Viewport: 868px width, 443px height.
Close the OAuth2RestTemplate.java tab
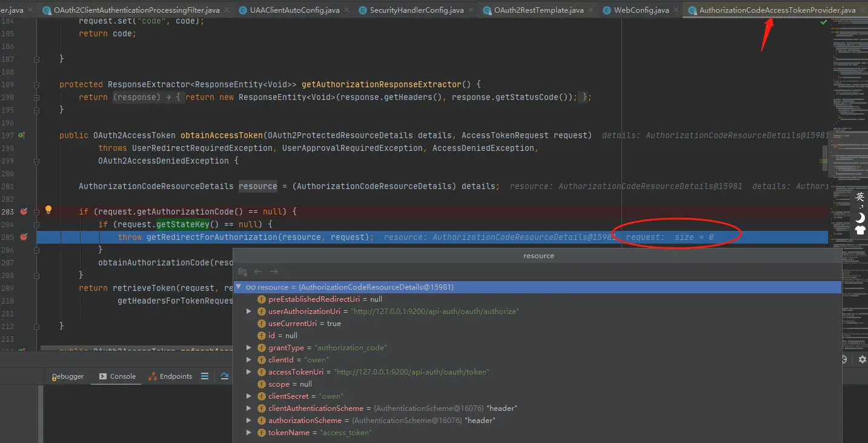click(x=591, y=10)
